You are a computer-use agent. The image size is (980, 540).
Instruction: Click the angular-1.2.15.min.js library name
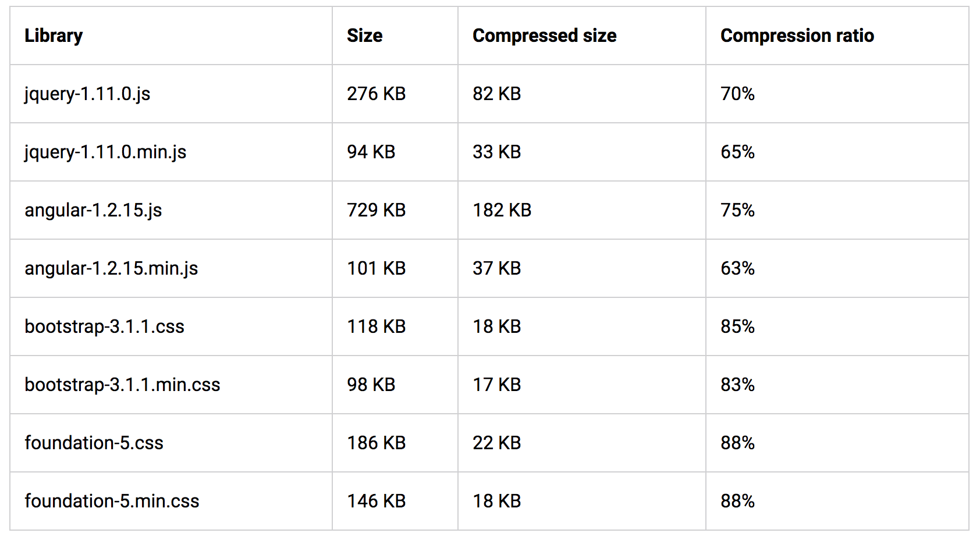(111, 268)
